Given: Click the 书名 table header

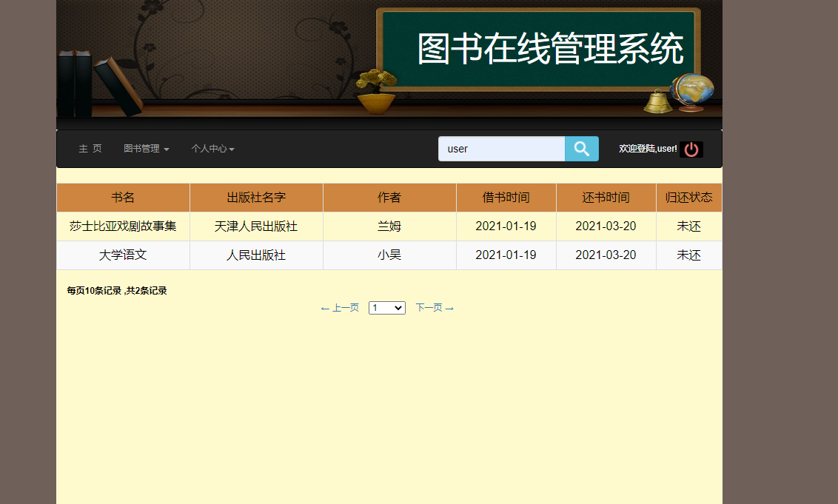Looking at the screenshot, I should [123, 197].
